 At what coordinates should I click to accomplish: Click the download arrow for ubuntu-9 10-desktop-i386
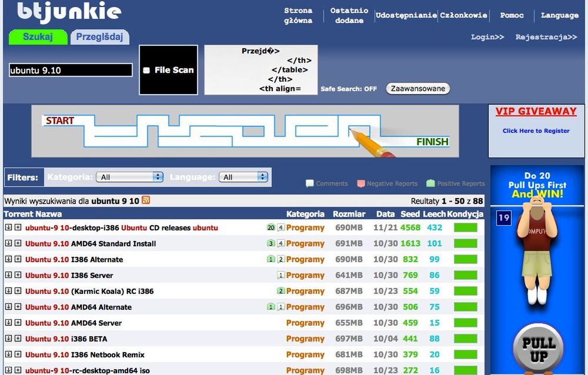click(8, 227)
